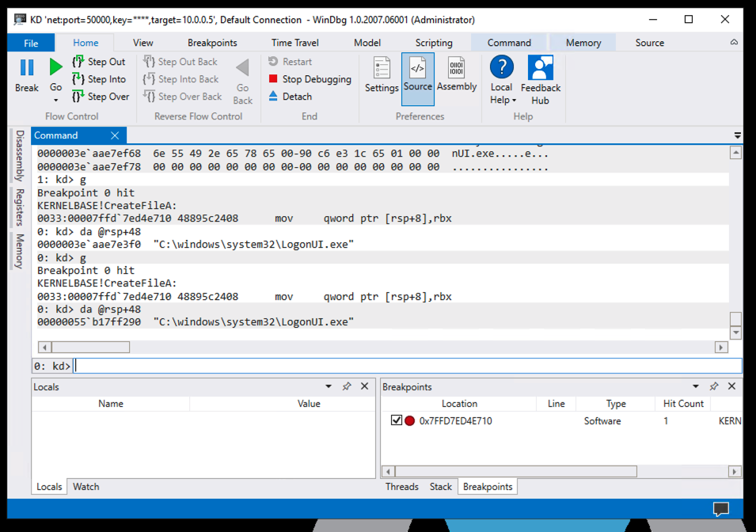The width and height of the screenshot is (756, 532).
Task: Open the Memory ribbon tab
Action: coord(583,43)
